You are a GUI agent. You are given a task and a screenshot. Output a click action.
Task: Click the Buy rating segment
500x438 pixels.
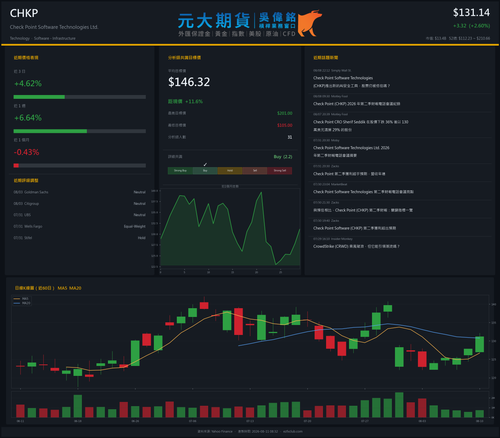coord(205,171)
